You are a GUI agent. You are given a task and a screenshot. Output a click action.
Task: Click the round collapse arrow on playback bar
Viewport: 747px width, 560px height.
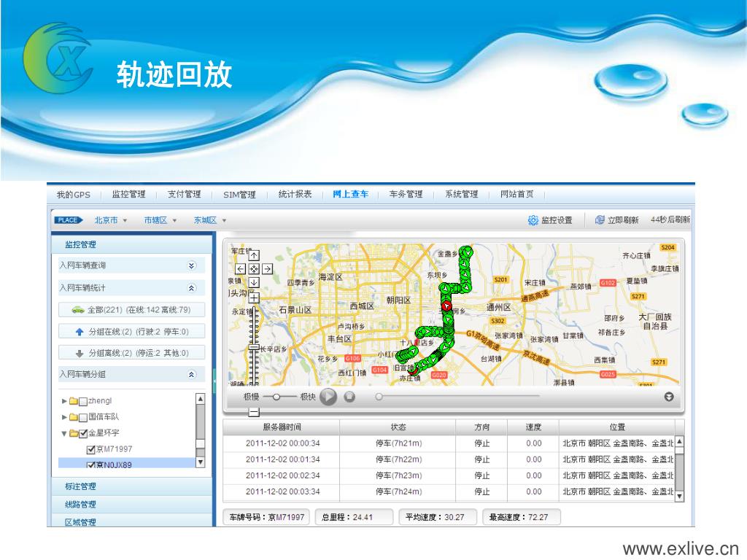click(669, 397)
